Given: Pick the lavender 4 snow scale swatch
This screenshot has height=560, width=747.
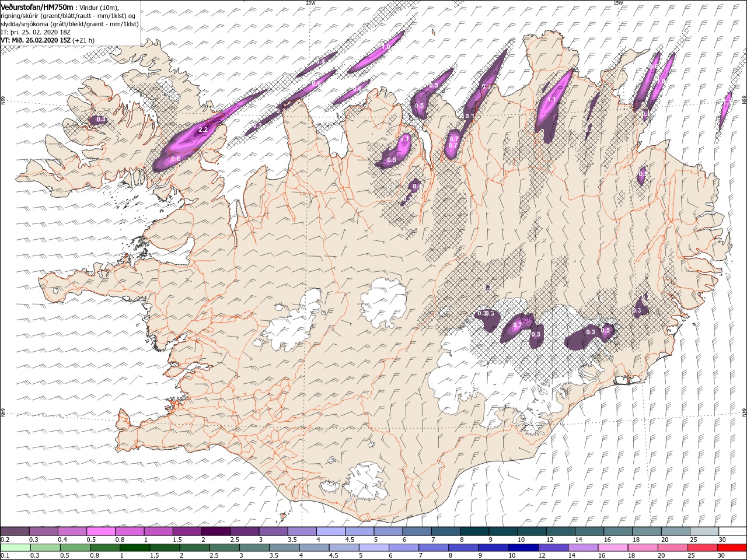Looking at the screenshot, I should pos(331,532).
